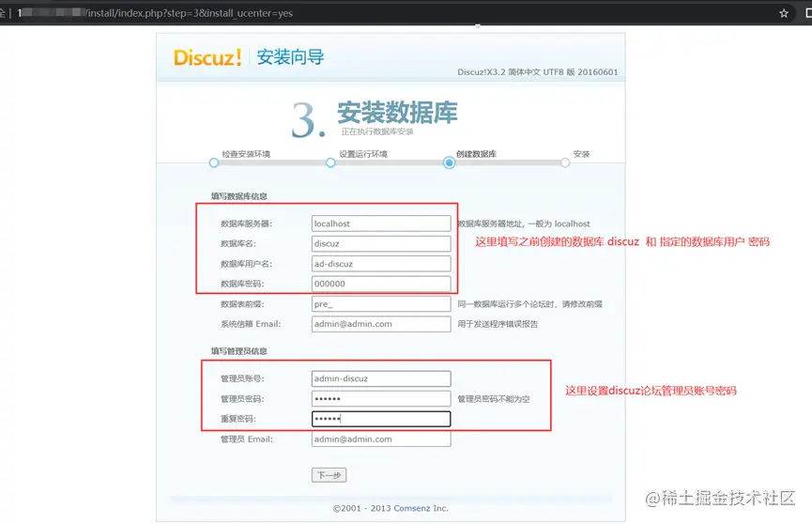Click the database name field containing discuz
The width and height of the screenshot is (812, 524).
coord(381,243)
